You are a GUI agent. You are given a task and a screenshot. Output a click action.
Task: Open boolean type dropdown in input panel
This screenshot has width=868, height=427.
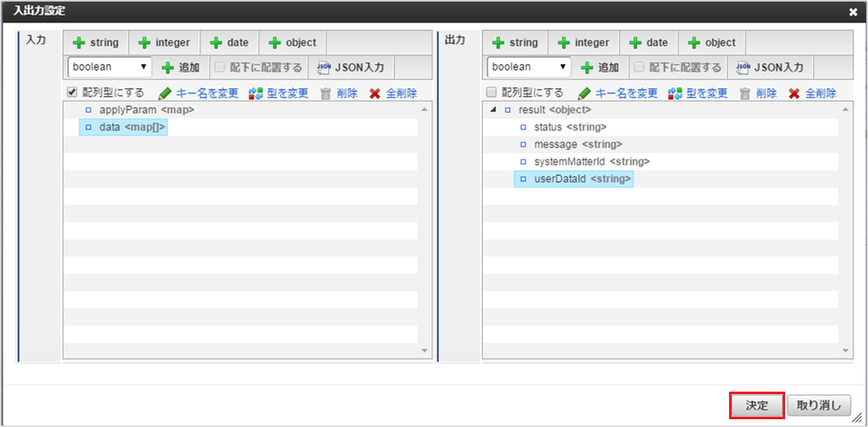tap(110, 67)
